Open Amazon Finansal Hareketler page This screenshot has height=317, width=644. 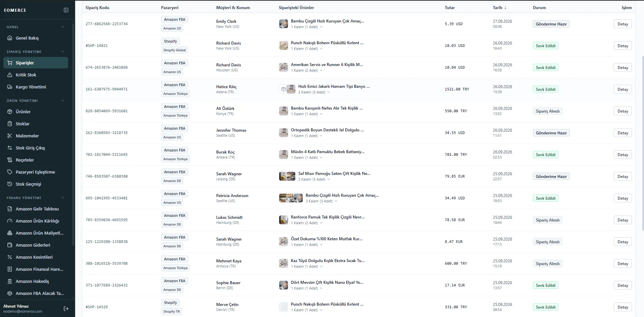36,269
